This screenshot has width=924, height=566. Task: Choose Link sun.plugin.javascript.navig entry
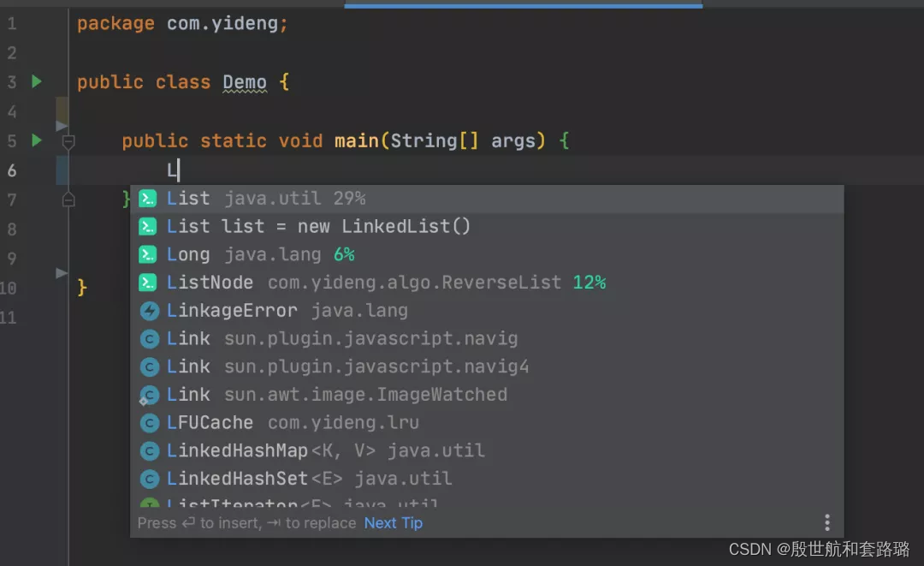click(x=487, y=338)
